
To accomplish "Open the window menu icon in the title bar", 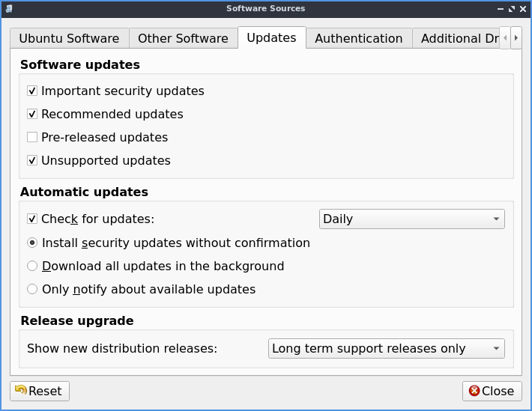I will 8,8.
